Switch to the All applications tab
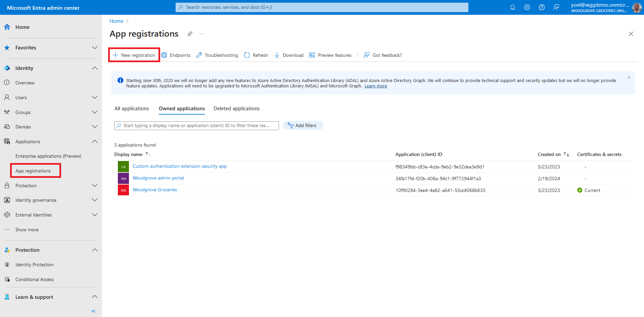Screen dimensions: 644x317 (132, 109)
